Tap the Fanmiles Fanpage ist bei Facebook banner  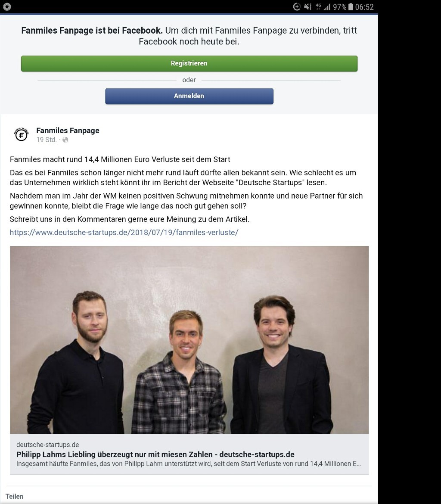[x=189, y=36]
